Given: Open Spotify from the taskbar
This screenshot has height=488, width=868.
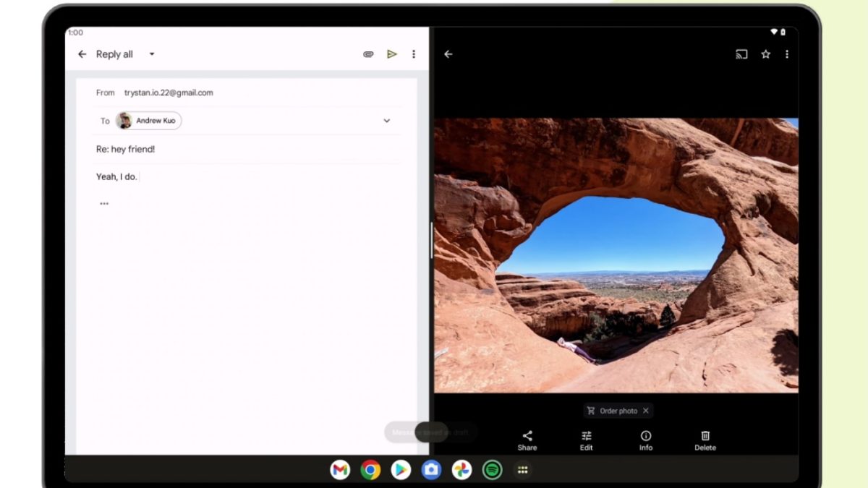Looking at the screenshot, I should (492, 470).
